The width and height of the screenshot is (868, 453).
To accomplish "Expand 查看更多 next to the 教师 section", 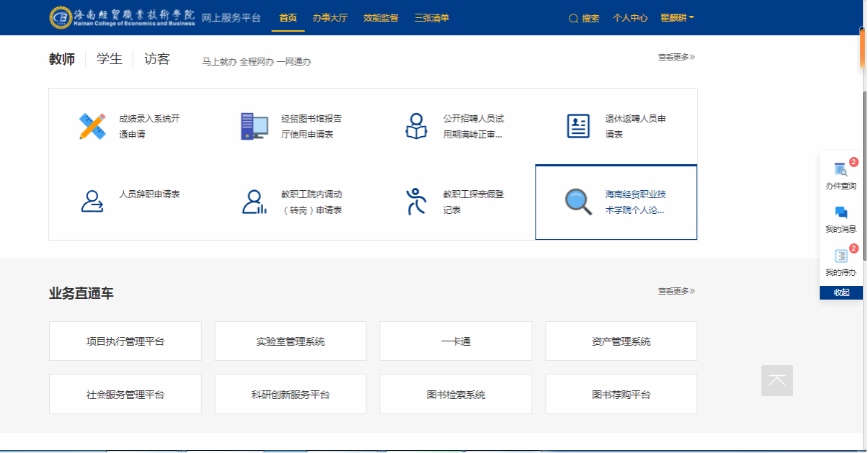I will pyautogui.click(x=676, y=57).
